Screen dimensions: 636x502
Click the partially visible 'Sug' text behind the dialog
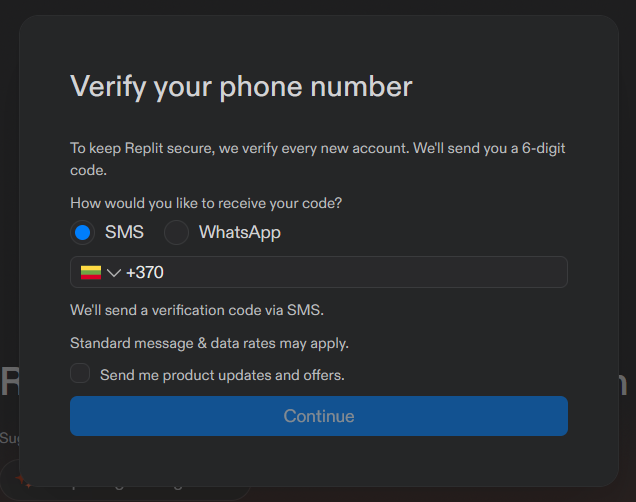[9, 438]
